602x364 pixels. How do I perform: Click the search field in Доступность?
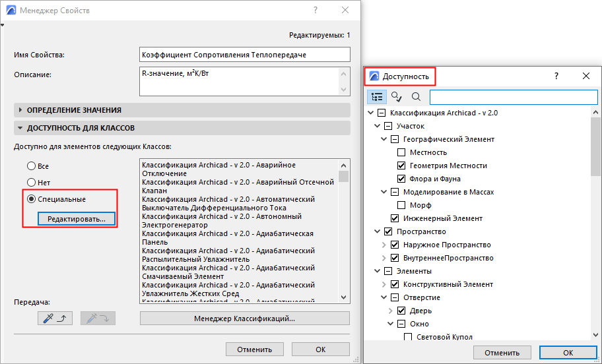coord(514,97)
